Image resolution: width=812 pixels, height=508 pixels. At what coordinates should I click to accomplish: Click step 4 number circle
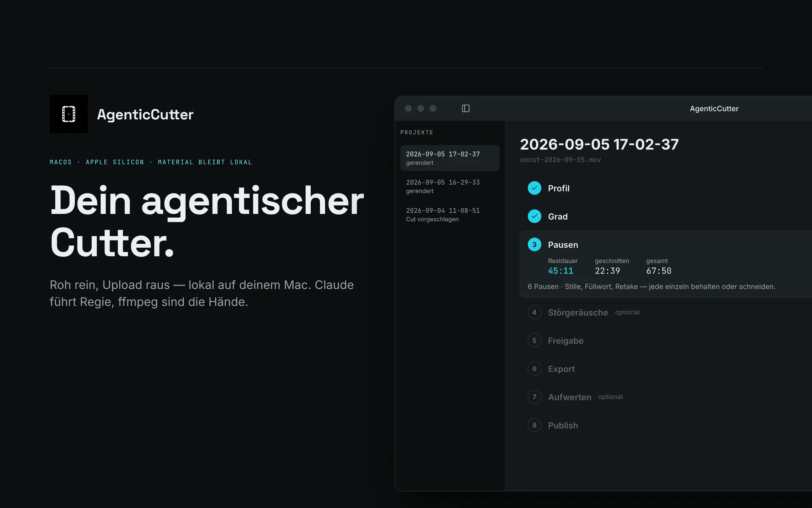coord(535,312)
